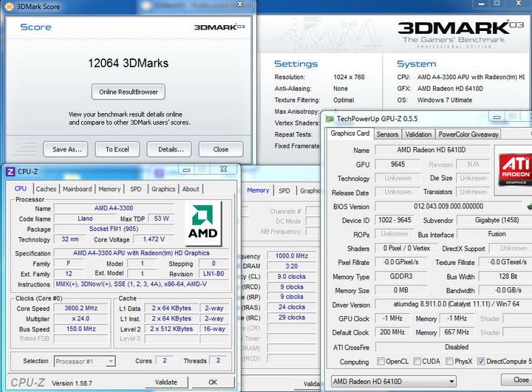Select the Graphics Card tab in GPU-Z

click(349, 134)
